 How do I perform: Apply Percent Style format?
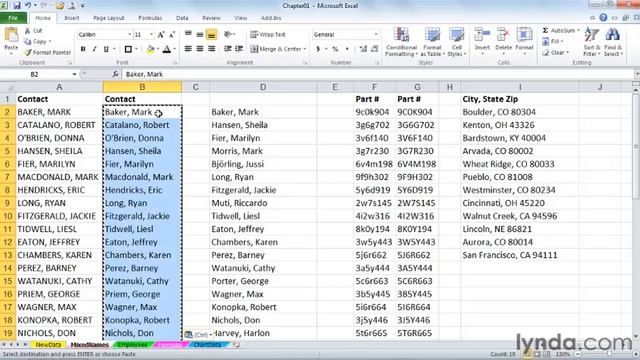(x=335, y=49)
